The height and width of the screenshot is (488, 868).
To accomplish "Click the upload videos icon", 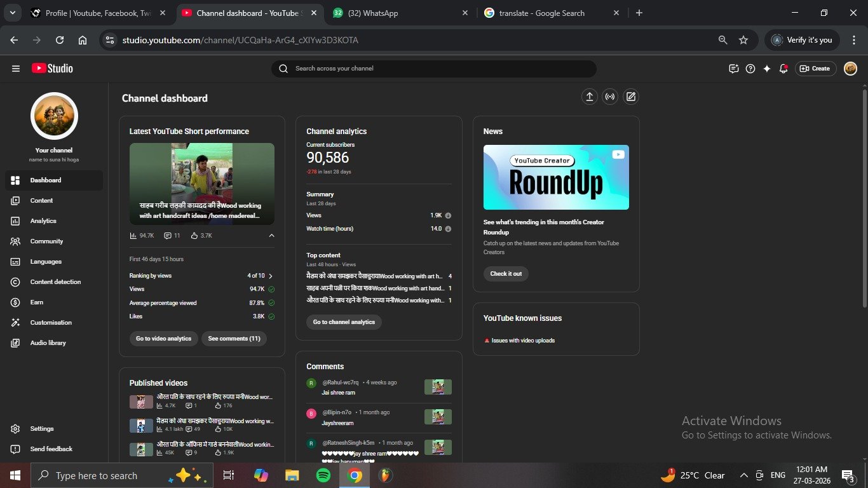I will pos(589,97).
